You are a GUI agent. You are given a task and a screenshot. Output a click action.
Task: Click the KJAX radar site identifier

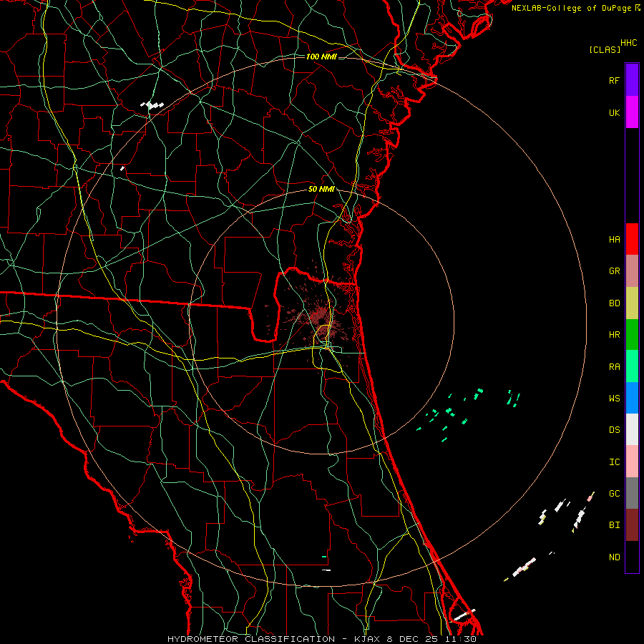click(367, 639)
